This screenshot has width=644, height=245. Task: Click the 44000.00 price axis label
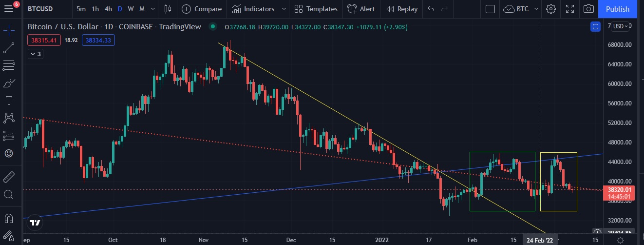(x=620, y=162)
